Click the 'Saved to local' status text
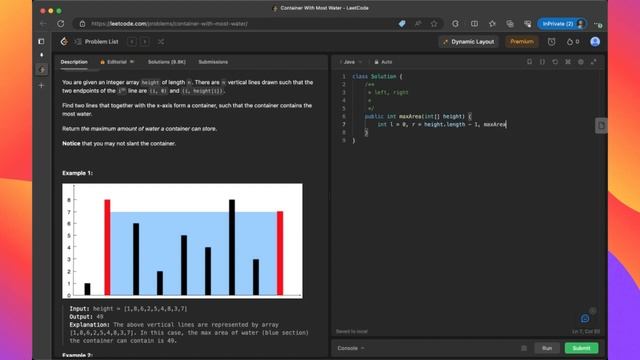Screen dimensions: 640x360 [x=351, y=331]
